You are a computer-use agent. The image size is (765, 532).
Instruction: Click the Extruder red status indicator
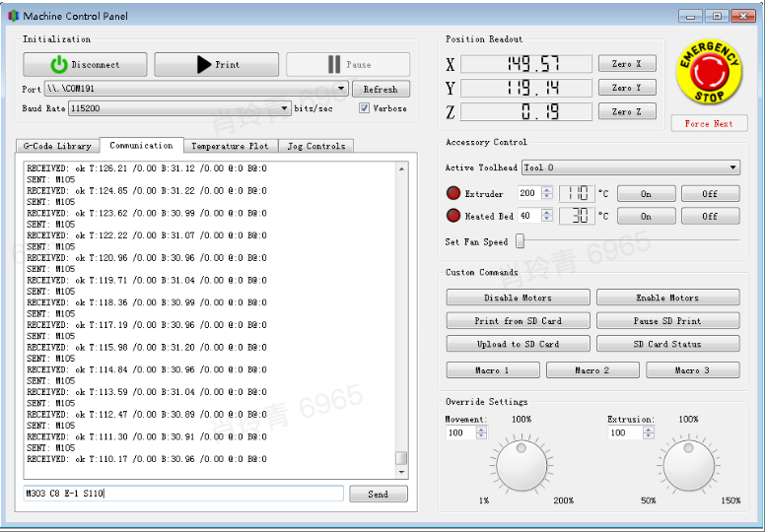[x=453, y=193]
